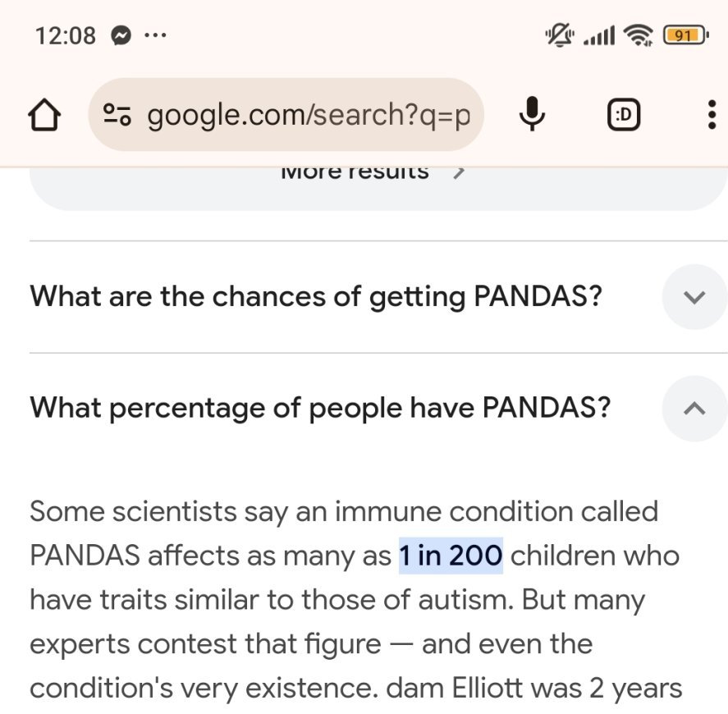Tap the arrow beside More results
Viewport: 728px width, 714px height.
pos(460,172)
